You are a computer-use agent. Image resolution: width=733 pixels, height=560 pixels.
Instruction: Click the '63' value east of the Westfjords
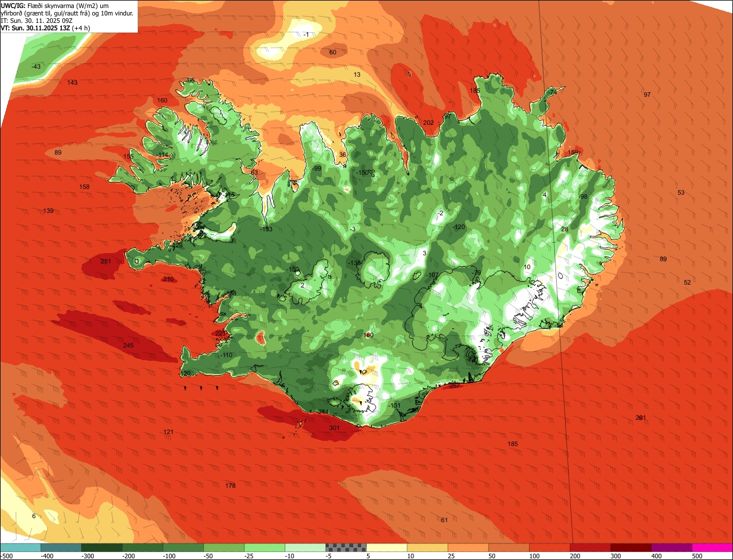point(254,172)
